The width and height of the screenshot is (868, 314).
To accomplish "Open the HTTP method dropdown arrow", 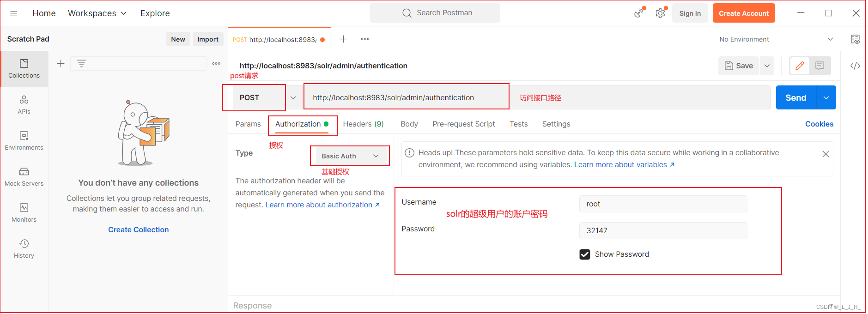I will 293,98.
